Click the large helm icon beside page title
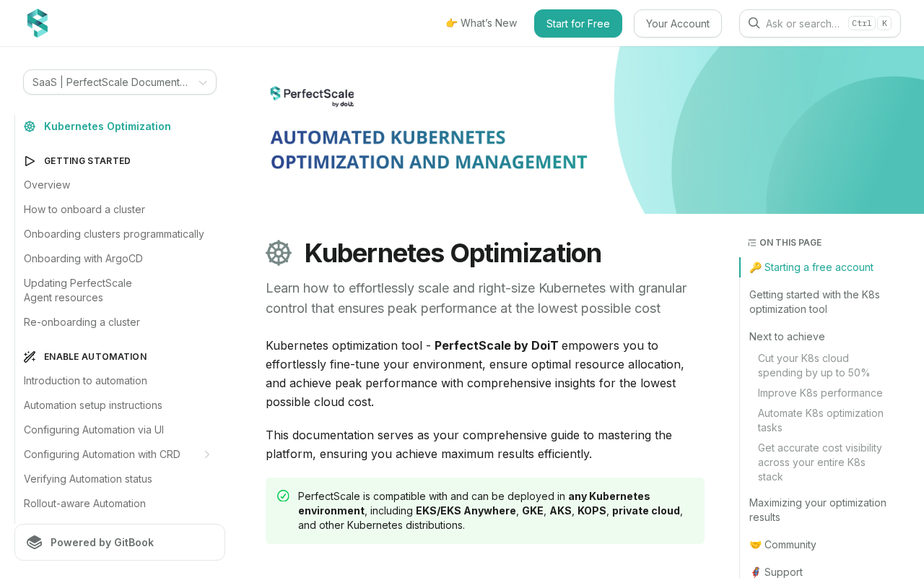The image size is (924, 578). point(279,254)
